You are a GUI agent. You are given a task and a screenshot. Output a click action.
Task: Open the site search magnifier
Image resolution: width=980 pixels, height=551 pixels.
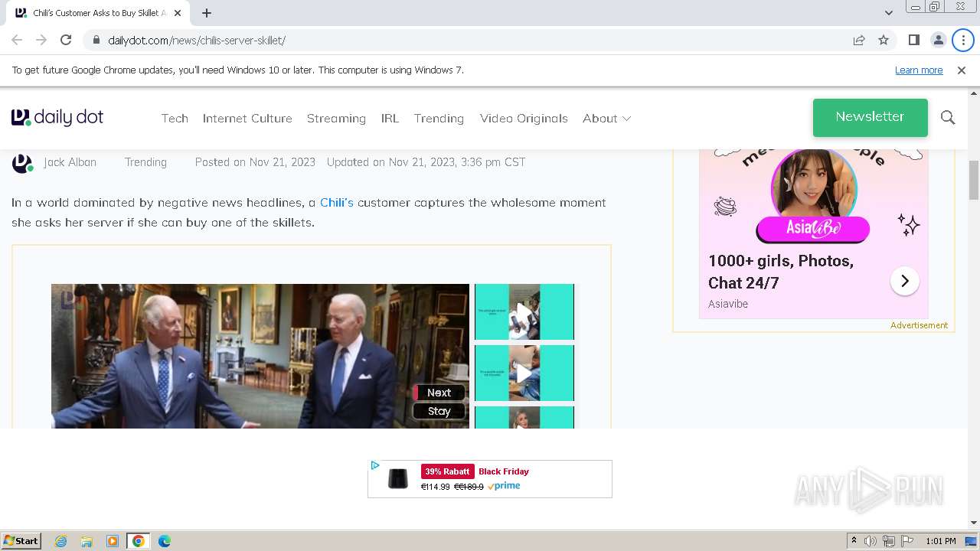[x=948, y=117]
